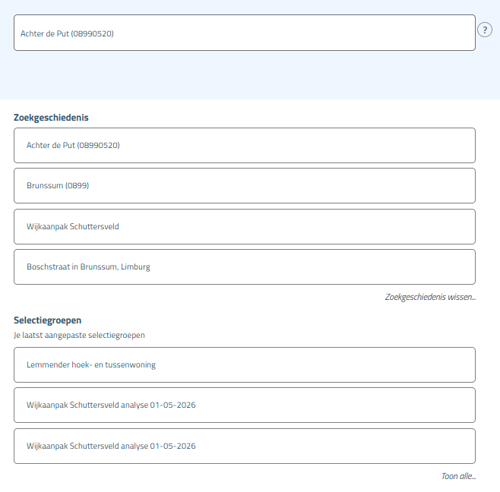The width and height of the screenshot is (500, 492).
Task: Open first Wijkaanpak Schuttersveld analyse 01-05-2026 group
Action: coord(244,405)
